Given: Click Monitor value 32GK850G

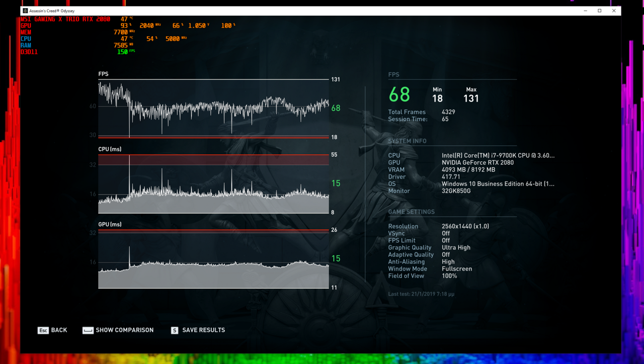Looking at the screenshot, I should [456, 191].
